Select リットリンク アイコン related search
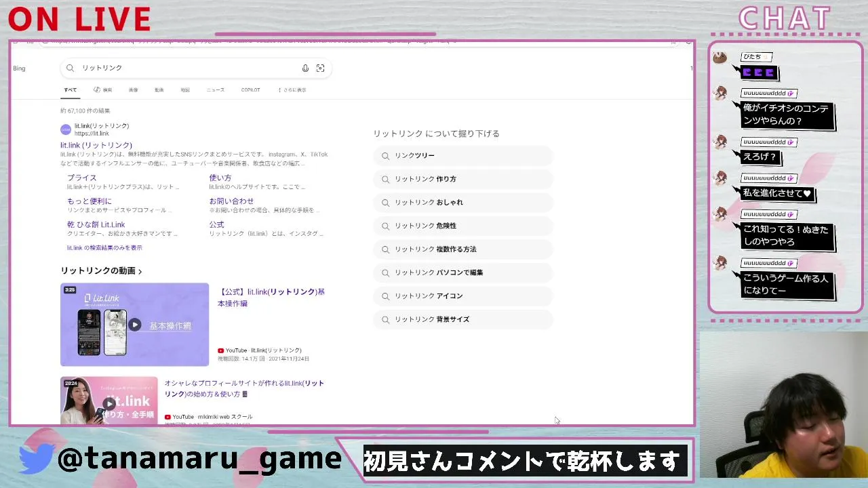 [463, 296]
